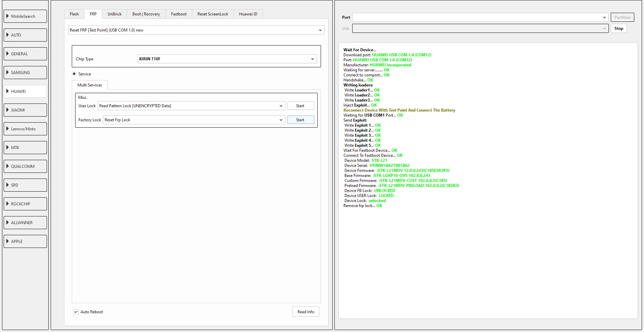Open the User Lock options dropdown
644x332 pixels.
pyautogui.click(x=281, y=106)
